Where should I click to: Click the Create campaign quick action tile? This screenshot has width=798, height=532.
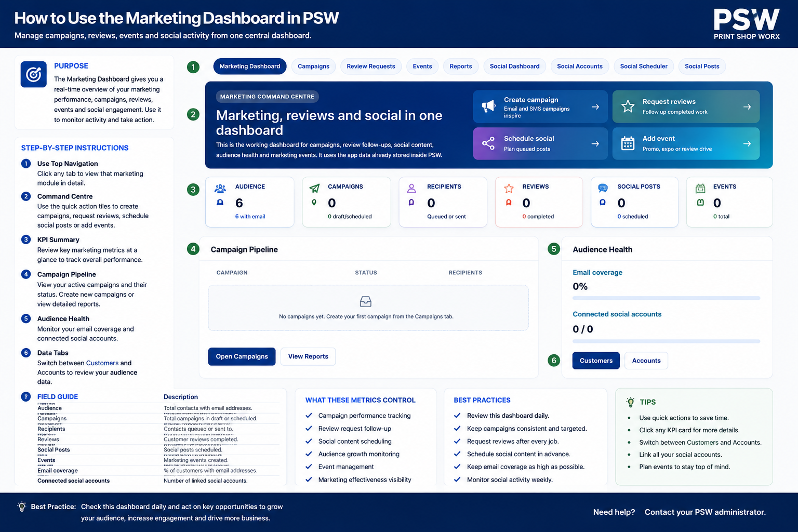coord(540,107)
